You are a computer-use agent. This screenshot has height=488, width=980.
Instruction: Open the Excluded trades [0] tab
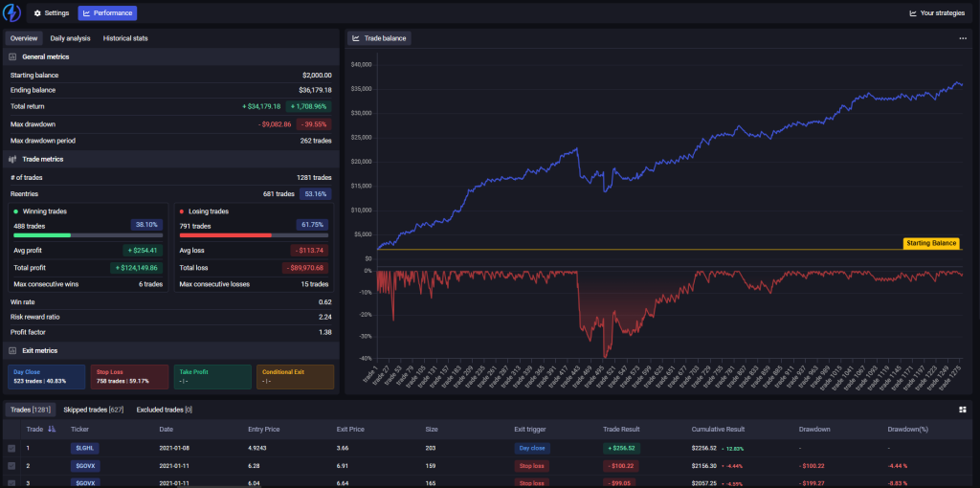coord(165,410)
